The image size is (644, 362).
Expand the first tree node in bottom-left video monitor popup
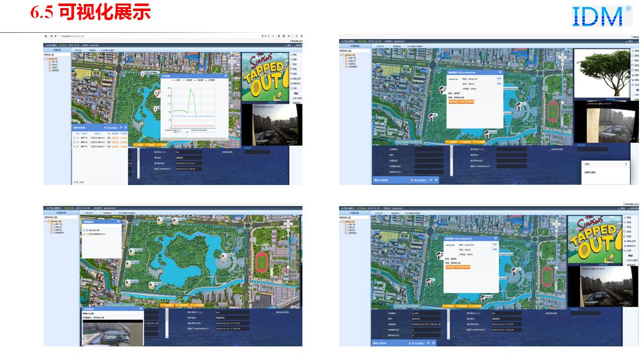(84, 230)
